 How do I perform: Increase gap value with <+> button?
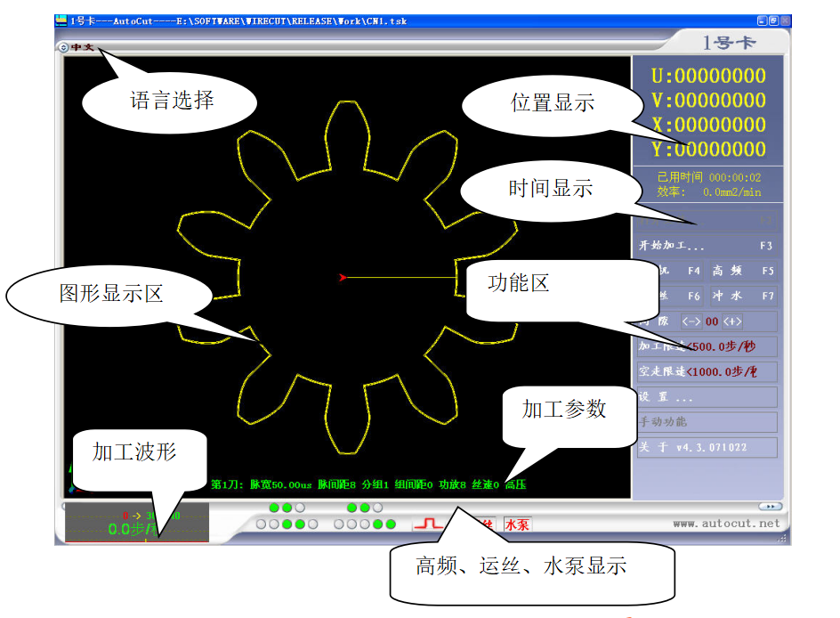point(731,321)
